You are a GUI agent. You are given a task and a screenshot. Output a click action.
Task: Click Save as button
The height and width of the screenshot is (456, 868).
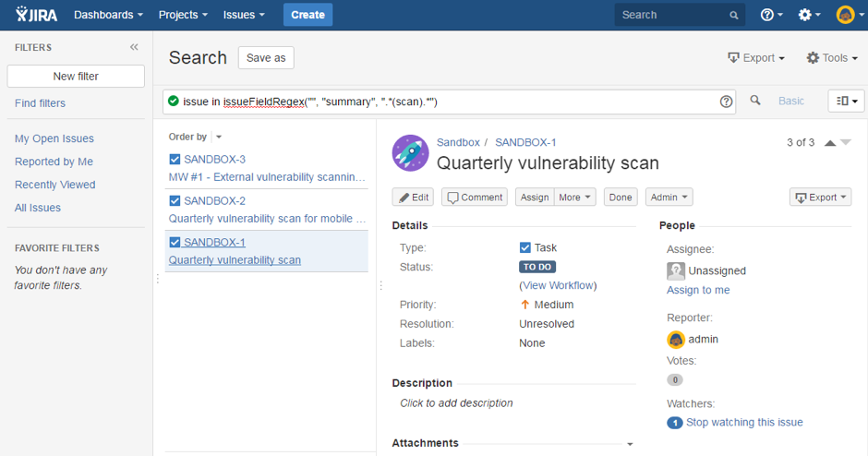(x=266, y=58)
